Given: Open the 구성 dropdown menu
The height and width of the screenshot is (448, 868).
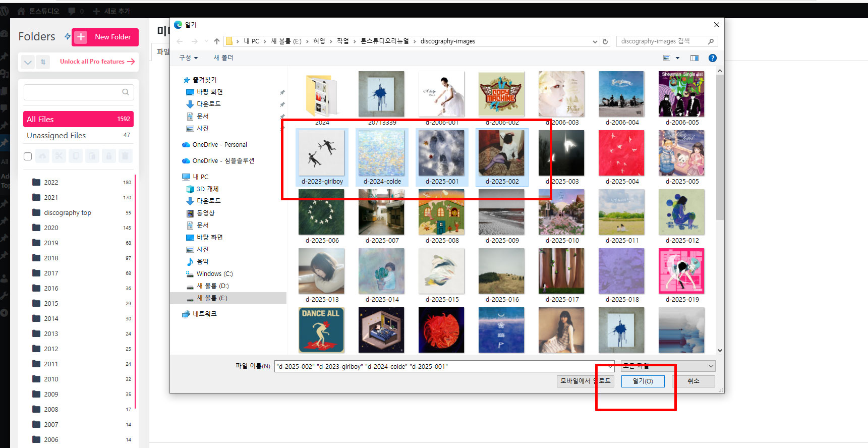Looking at the screenshot, I should coord(188,58).
